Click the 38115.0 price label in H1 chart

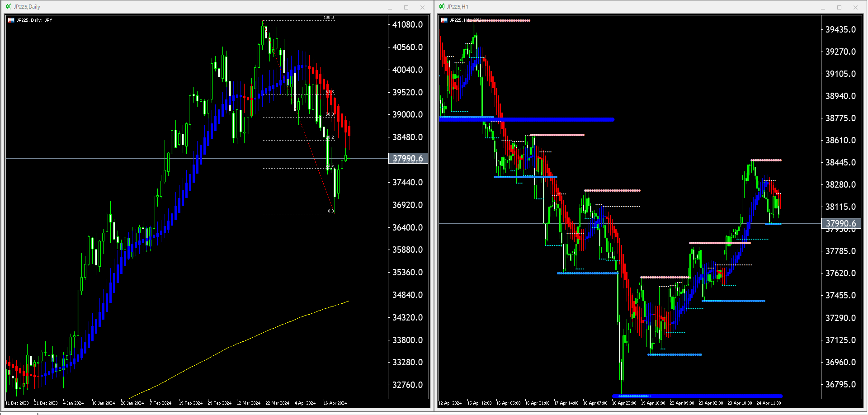pyautogui.click(x=841, y=207)
